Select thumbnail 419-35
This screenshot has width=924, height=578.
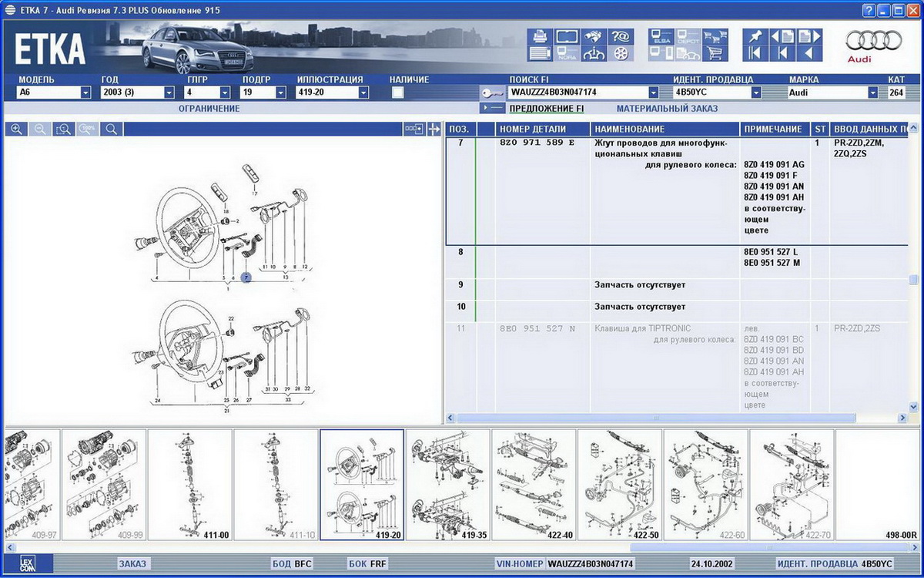tap(448, 485)
